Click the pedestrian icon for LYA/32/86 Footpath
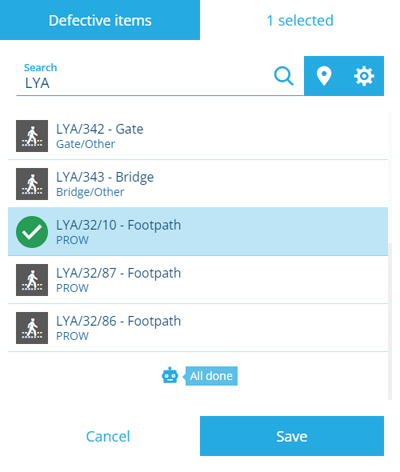Screen dimensions: 400x472 32,328
